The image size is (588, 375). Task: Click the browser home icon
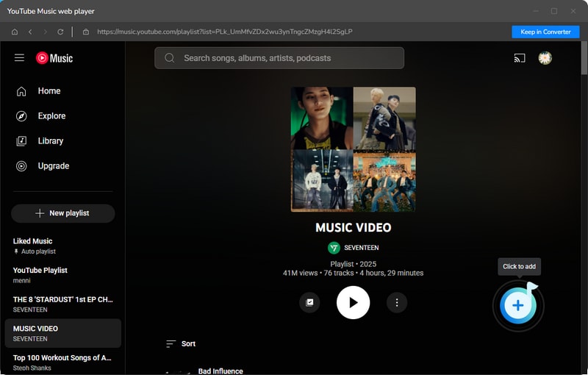[x=14, y=32]
